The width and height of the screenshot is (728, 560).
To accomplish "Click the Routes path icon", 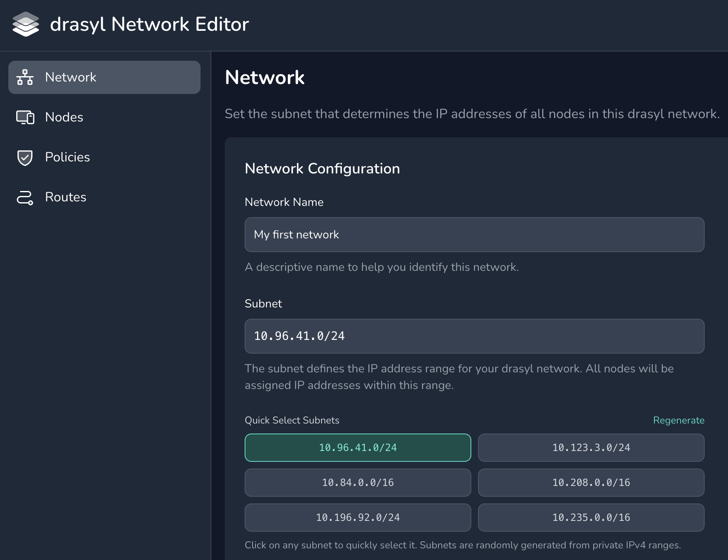I will click(25, 197).
